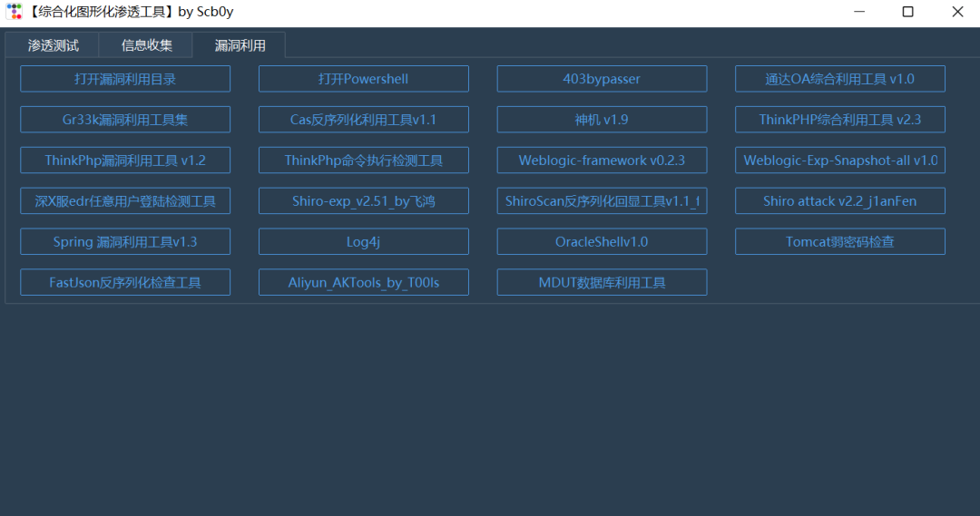The image size is (980, 516).
Task: Start Cas反序列化利用工具v1.1
Action: click(363, 120)
